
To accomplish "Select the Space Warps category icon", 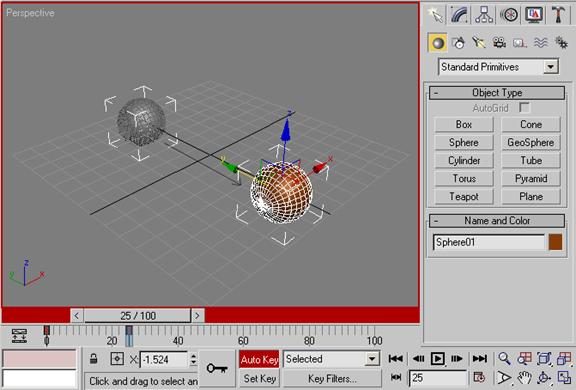I will (x=540, y=43).
